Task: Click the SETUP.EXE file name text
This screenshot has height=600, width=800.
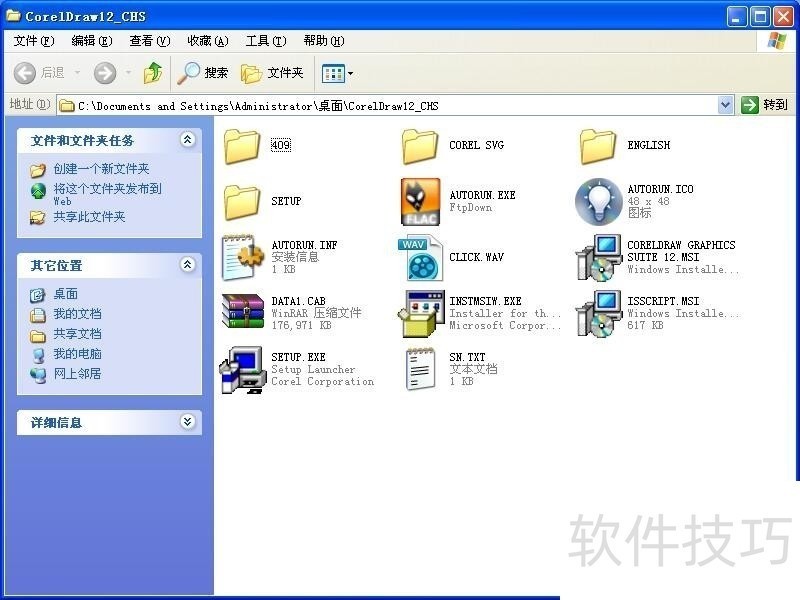Action: point(298,357)
